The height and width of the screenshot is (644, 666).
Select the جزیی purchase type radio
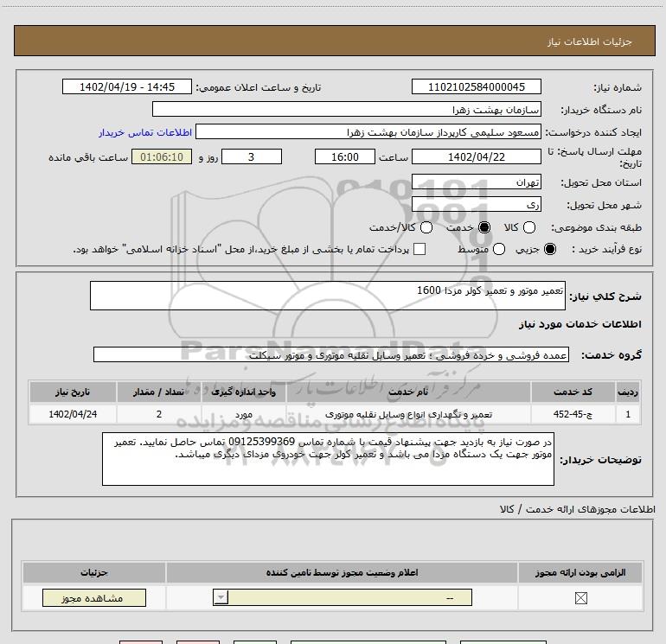tap(549, 249)
